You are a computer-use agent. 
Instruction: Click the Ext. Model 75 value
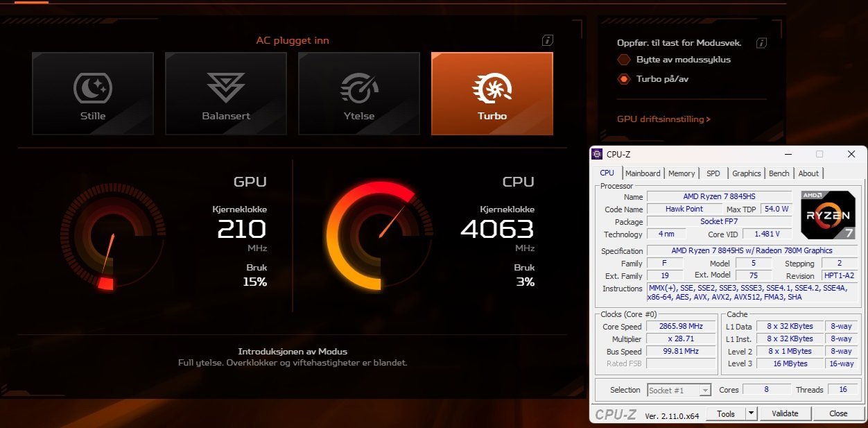754,276
